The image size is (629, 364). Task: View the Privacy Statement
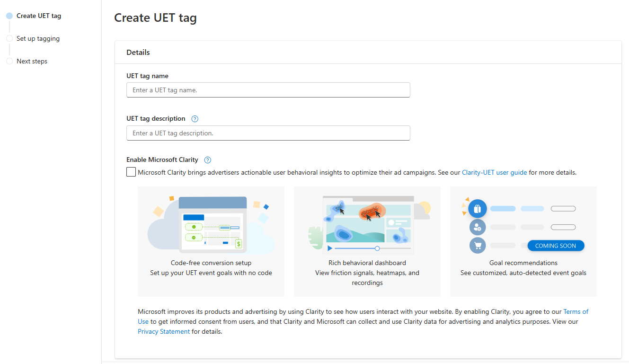coord(163,331)
